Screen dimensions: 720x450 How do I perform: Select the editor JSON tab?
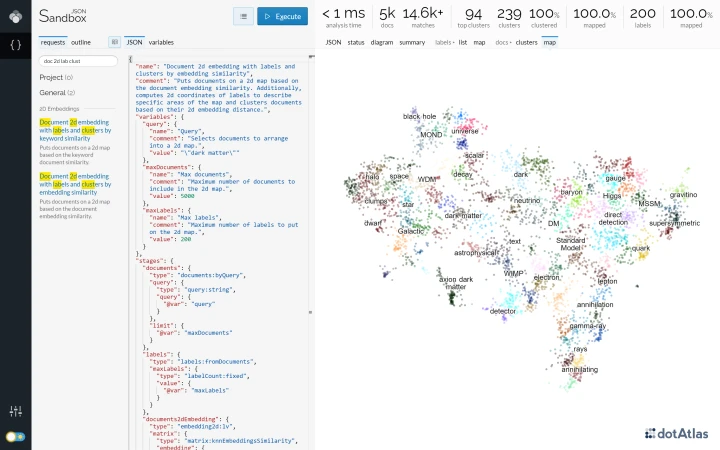(135, 42)
